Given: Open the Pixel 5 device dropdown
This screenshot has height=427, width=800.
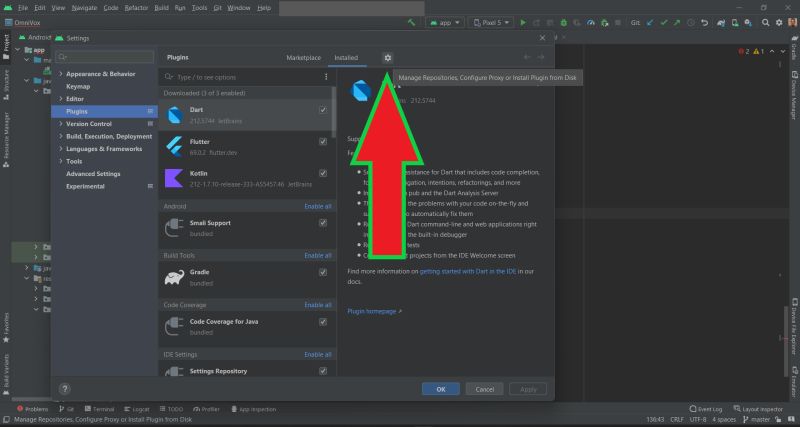Looking at the screenshot, I should [491, 22].
